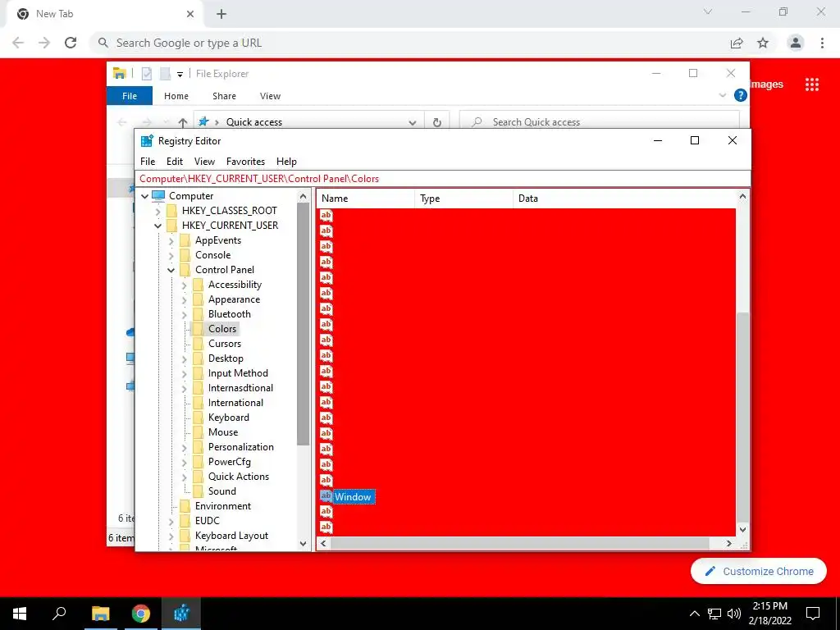Sort values by Data column
The height and width of the screenshot is (630, 840).
624,199
